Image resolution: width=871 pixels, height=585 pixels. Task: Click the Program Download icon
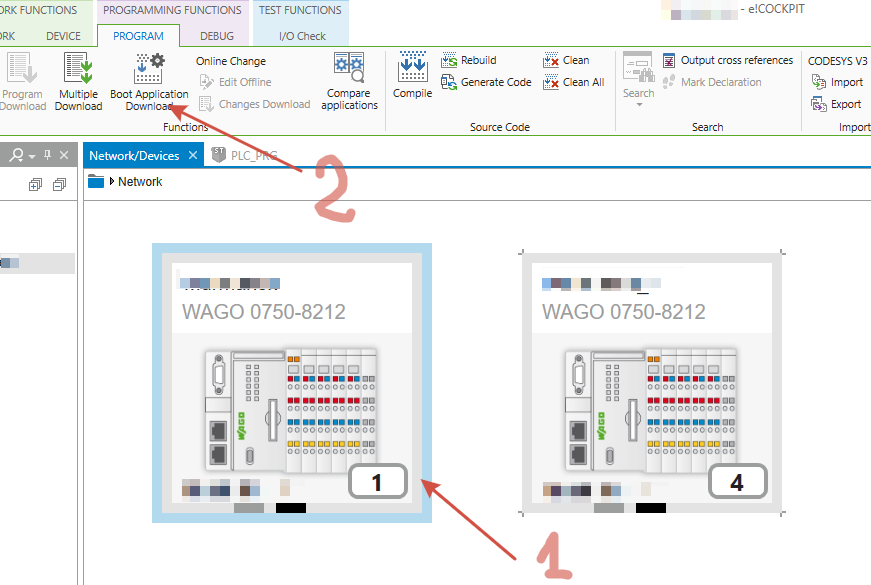[x=22, y=68]
